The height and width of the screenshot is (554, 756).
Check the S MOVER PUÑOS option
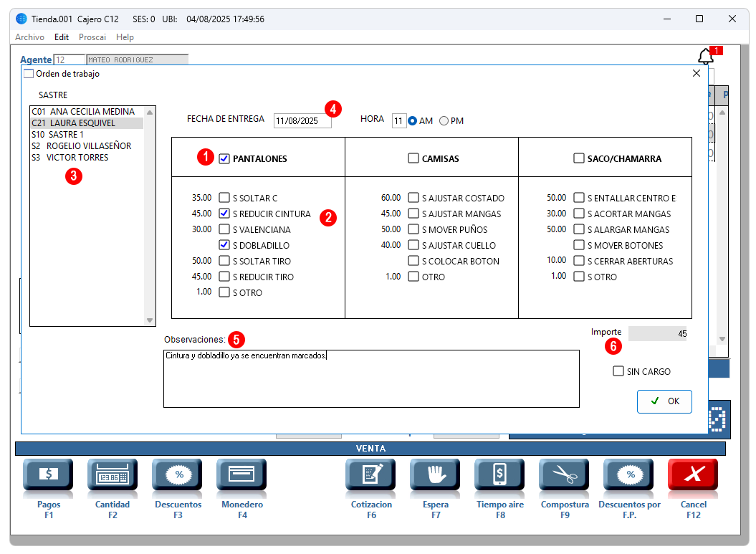pos(413,229)
